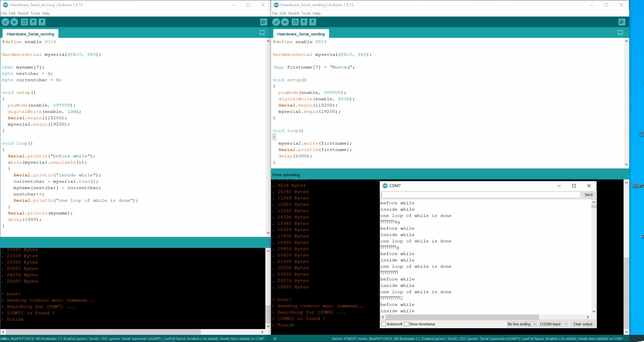This screenshot has height=342, width=644.
Task: Upload the Haerdware_Serial_sending sketch
Action: 285,22
